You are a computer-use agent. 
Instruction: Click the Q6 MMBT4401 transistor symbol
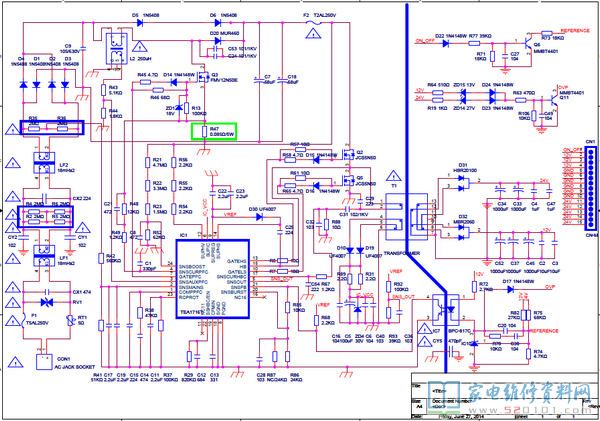(529, 44)
